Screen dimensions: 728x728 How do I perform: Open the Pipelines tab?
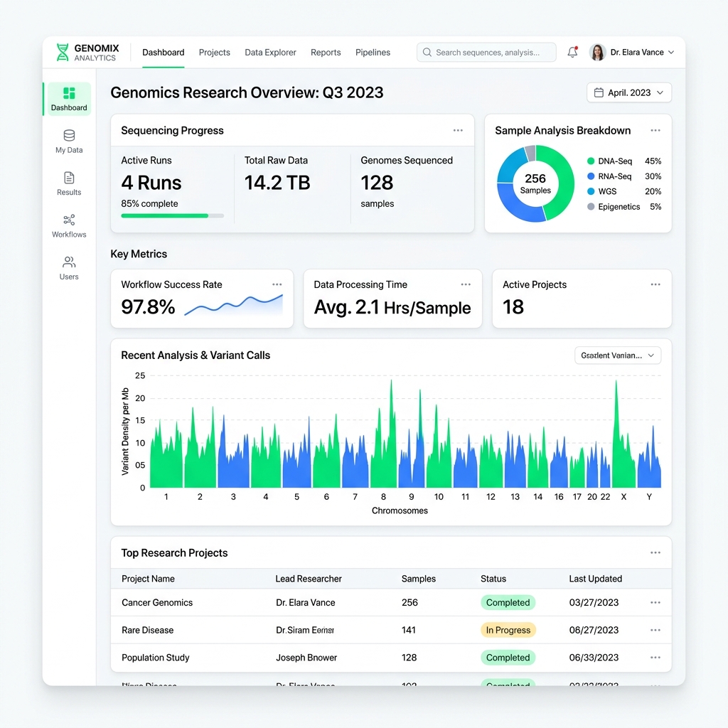pos(373,53)
